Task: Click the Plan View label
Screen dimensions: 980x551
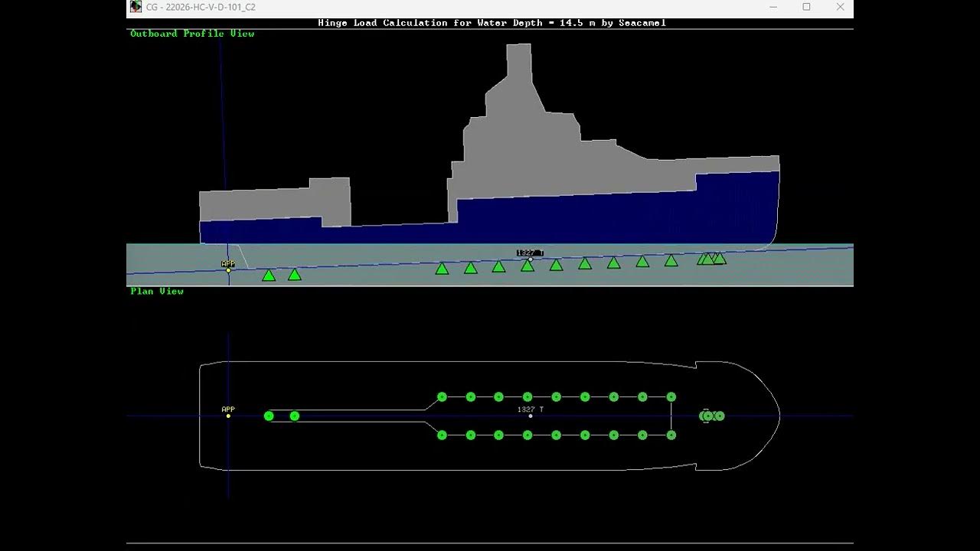Action: pyautogui.click(x=157, y=292)
